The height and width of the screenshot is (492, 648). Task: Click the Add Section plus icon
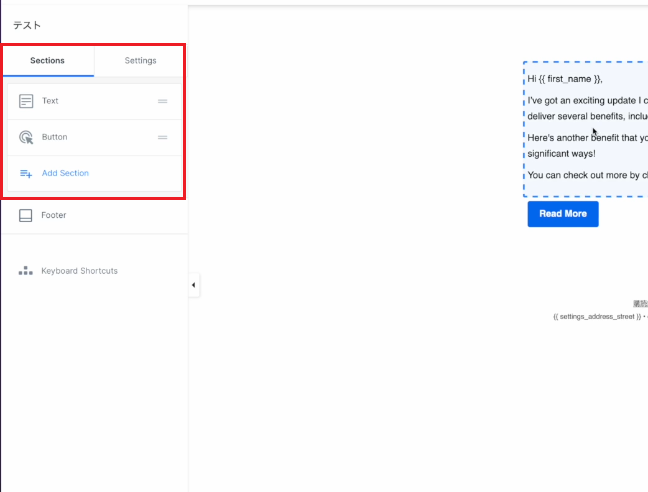[x=26, y=174]
